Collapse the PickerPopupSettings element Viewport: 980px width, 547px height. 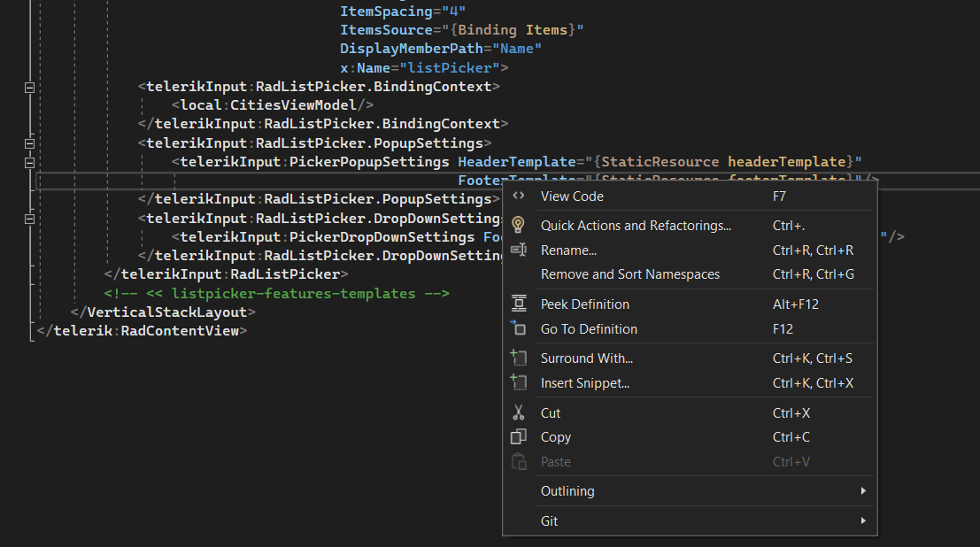coord(29,162)
